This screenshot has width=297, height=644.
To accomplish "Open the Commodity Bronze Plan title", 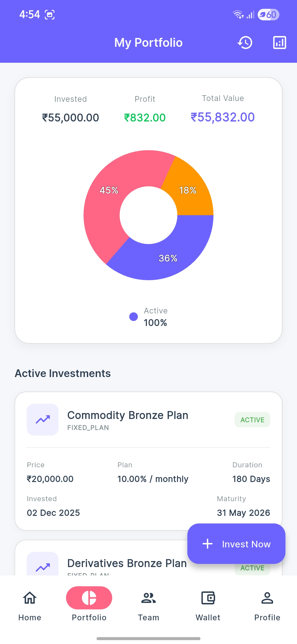I will point(128,415).
